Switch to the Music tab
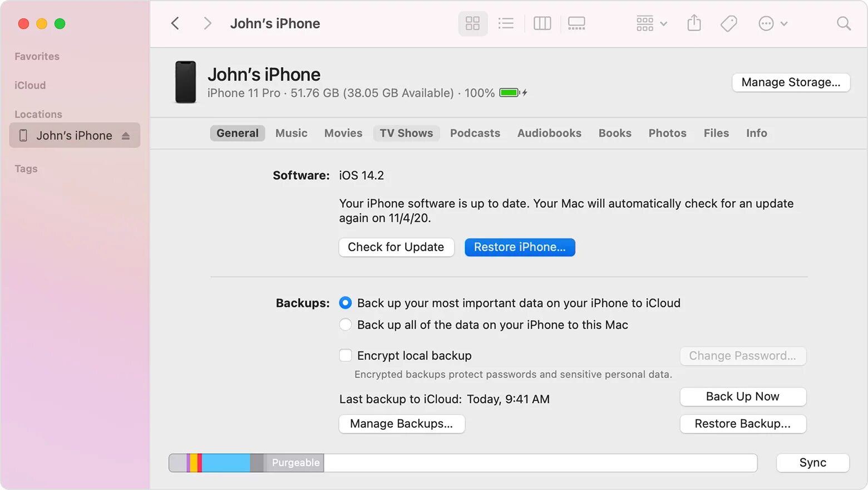The height and width of the screenshot is (490, 868). [x=292, y=133]
